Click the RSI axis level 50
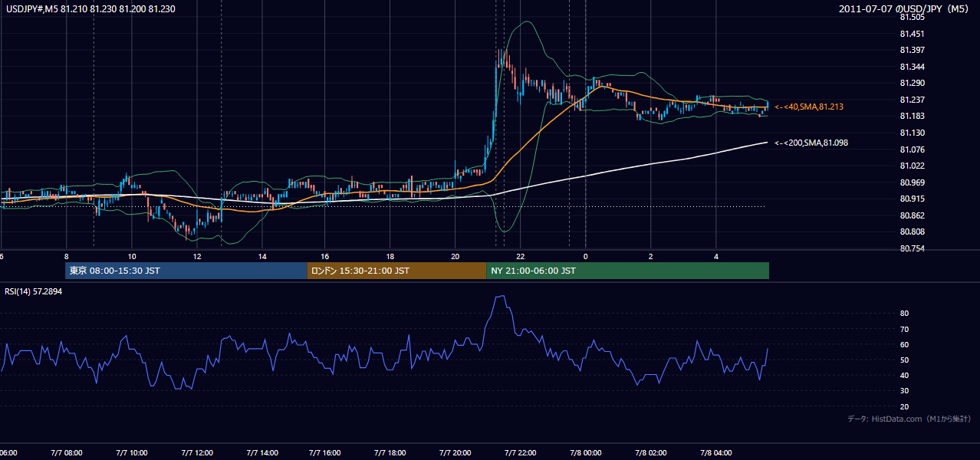980x460 pixels. click(905, 360)
